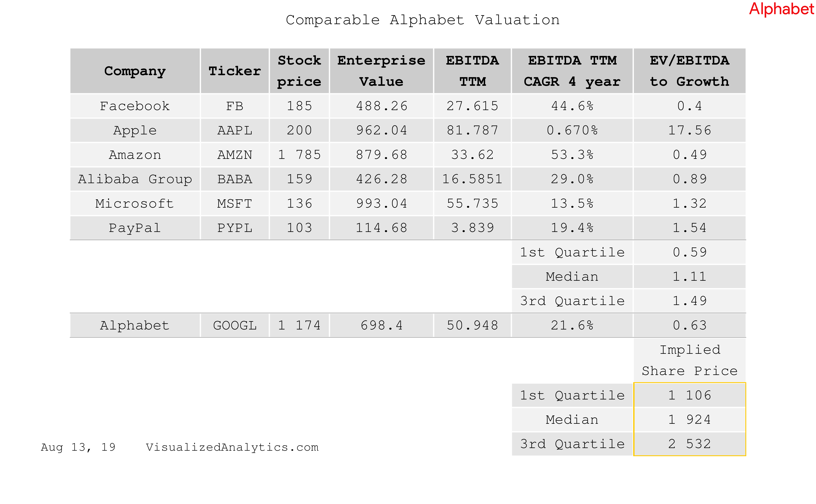Select the Implied Share Price heading cell
Screen dimensions: 816x504
point(689,360)
